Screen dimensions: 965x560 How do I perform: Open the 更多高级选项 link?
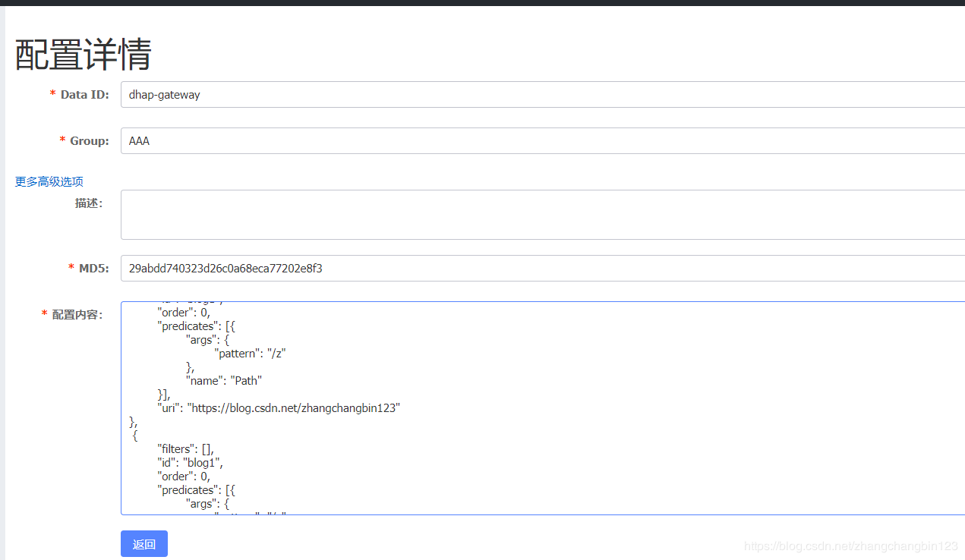[x=49, y=182]
